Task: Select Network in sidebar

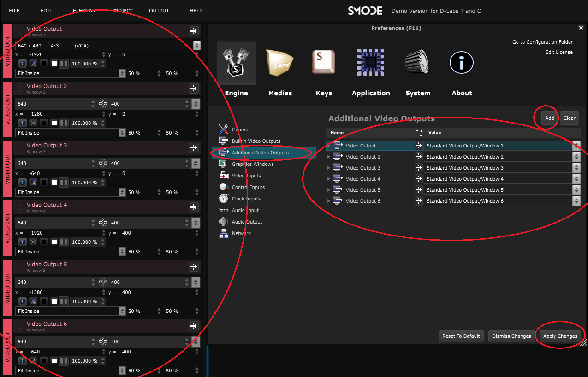Action: click(x=235, y=233)
